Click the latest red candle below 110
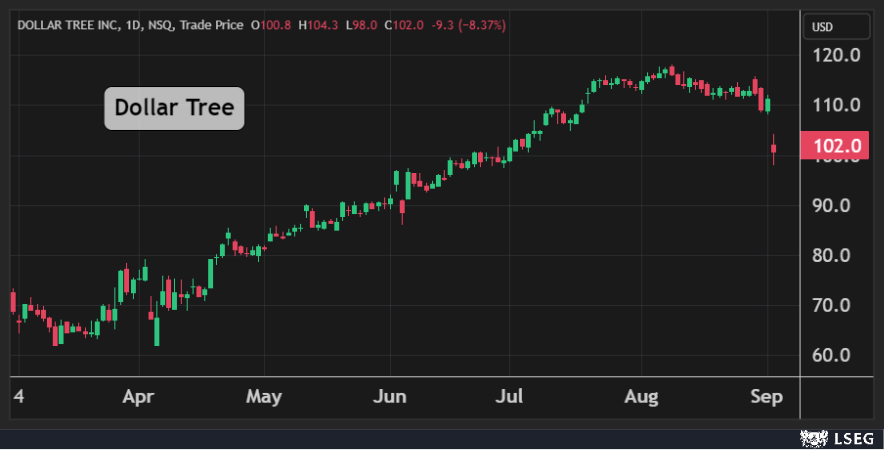The image size is (884, 450). point(773,150)
